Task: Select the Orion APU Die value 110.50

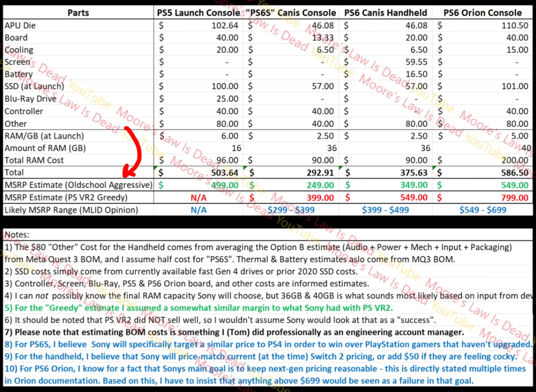Action: tap(515, 25)
